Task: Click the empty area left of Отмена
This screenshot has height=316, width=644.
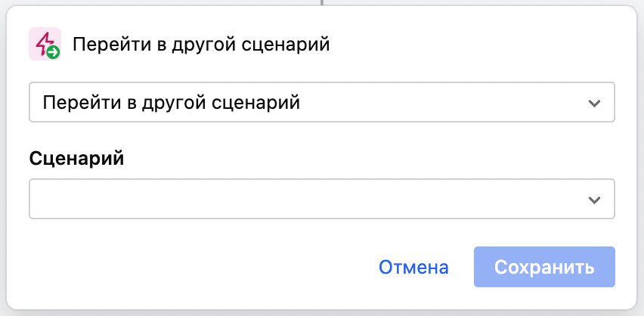Action: click(x=197, y=267)
